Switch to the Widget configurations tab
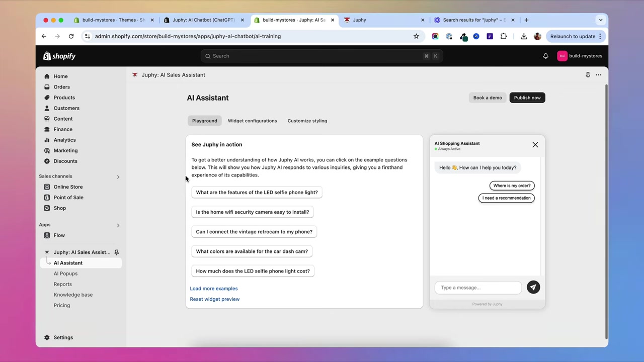644x362 pixels. tap(252, 121)
